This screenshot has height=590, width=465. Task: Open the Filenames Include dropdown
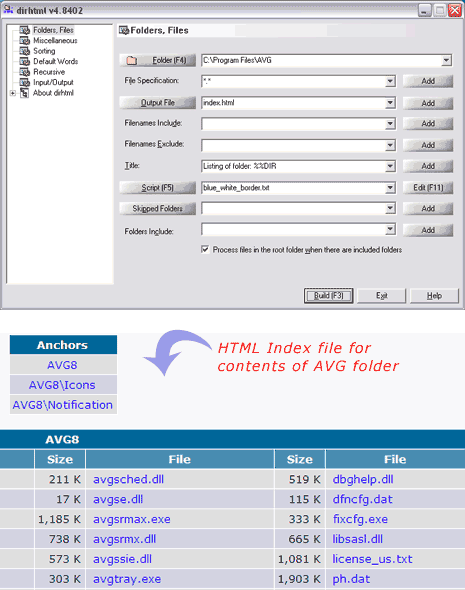click(x=390, y=123)
